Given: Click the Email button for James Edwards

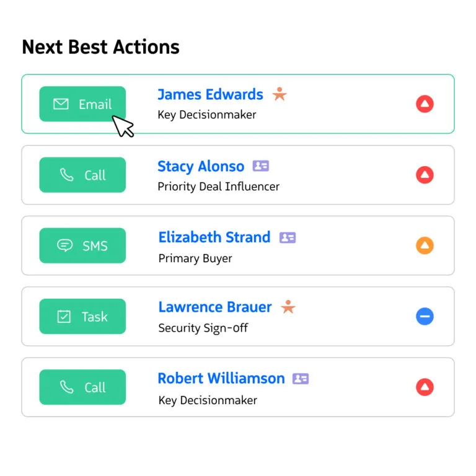Looking at the screenshot, I should [82, 104].
